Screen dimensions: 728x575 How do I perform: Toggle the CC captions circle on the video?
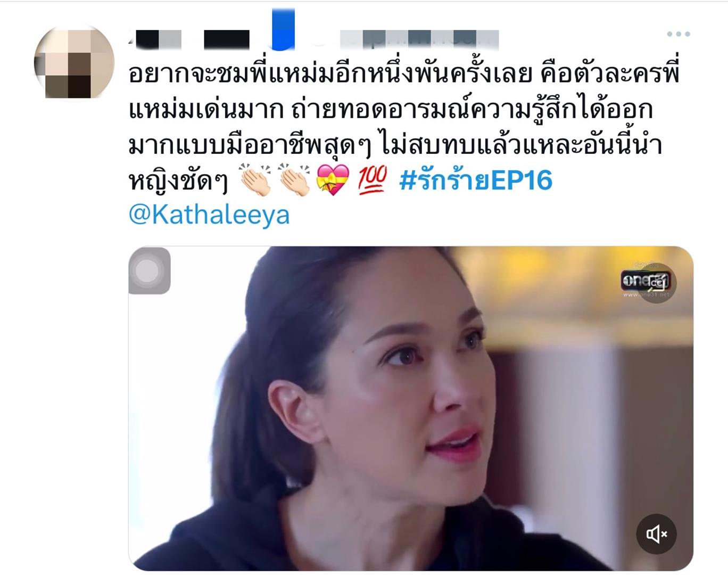pos(657,283)
